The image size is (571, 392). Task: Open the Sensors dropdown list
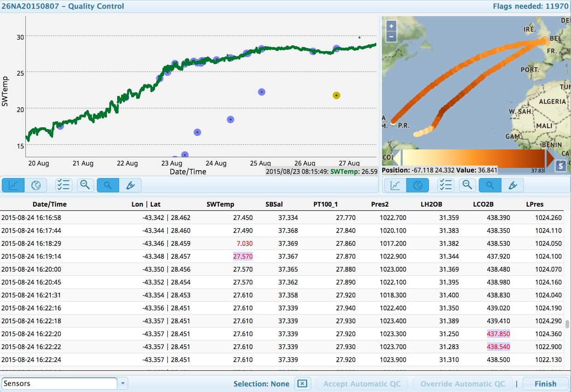(x=59, y=384)
